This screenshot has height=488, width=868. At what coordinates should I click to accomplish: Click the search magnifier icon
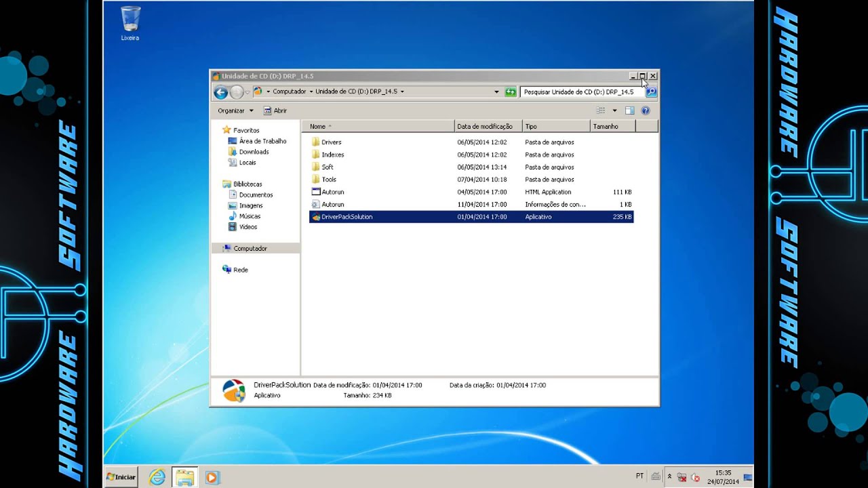pyautogui.click(x=650, y=91)
